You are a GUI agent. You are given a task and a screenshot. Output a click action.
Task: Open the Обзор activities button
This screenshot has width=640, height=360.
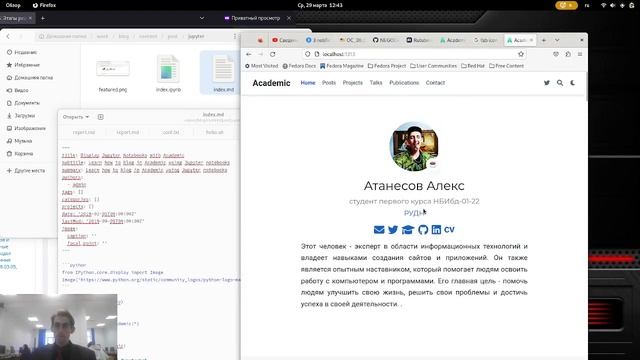click(13, 5)
